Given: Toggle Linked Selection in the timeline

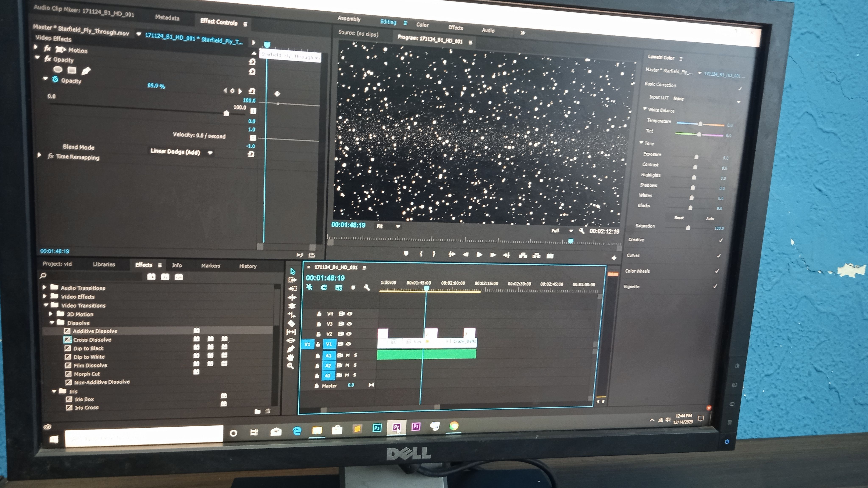Looking at the screenshot, I should 339,288.
